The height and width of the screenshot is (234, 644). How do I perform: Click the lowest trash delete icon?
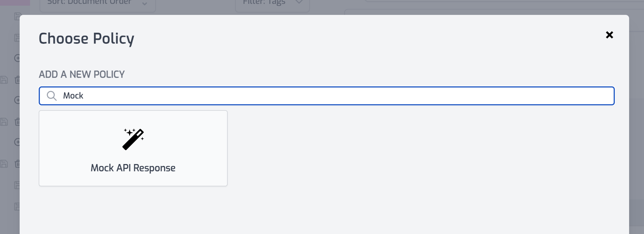[17, 164]
